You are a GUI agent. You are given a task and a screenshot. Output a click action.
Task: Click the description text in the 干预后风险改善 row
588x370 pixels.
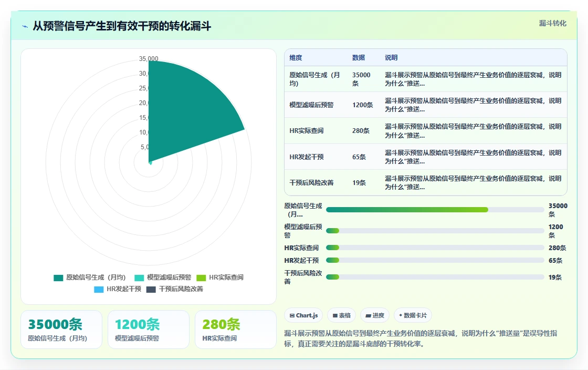coord(473,183)
